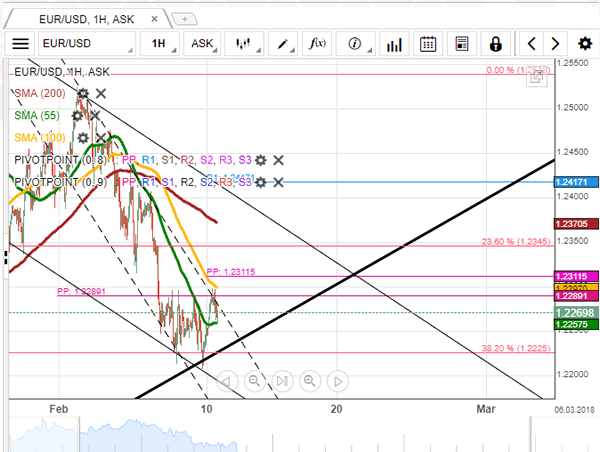This screenshot has height=452, width=600.
Task: Step chart forward with right playback arrow
Action: click(x=338, y=381)
